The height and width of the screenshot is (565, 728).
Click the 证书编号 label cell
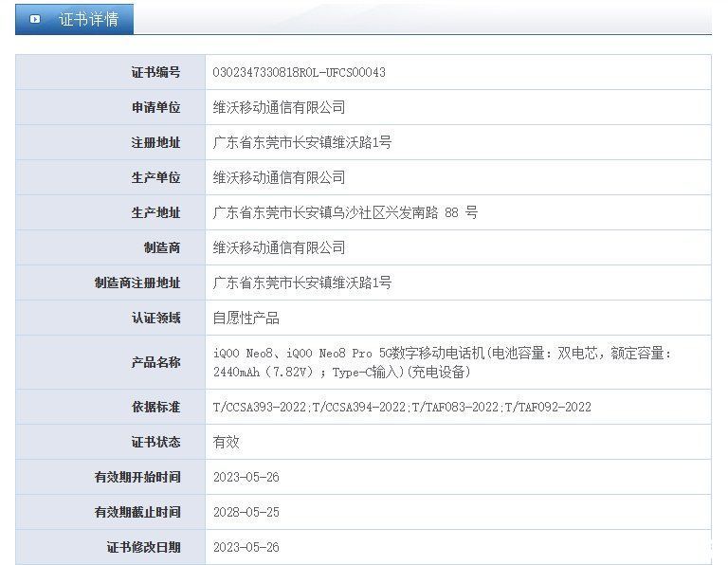coord(111,72)
